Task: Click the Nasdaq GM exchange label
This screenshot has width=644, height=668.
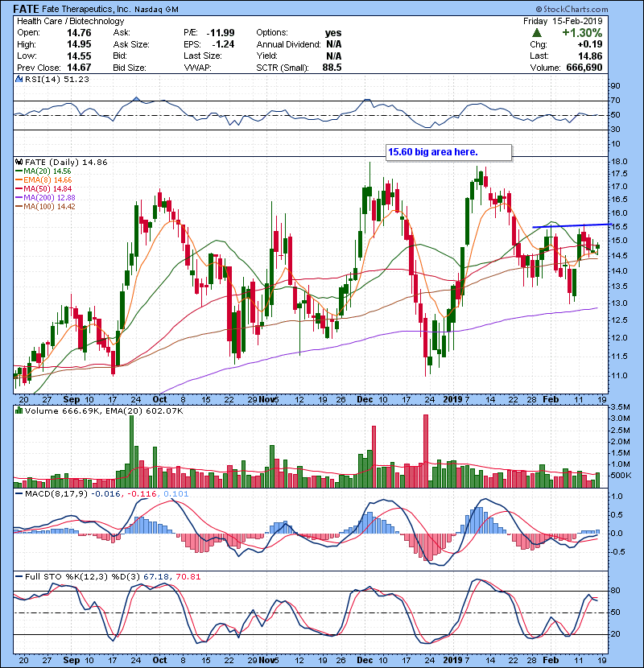Action: pyautogui.click(x=156, y=10)
